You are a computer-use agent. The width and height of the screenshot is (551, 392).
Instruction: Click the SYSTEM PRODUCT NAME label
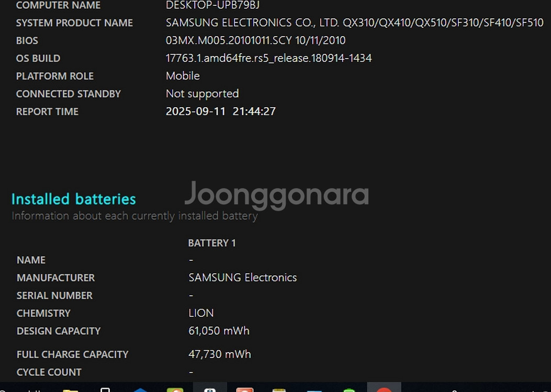[74, 23]
